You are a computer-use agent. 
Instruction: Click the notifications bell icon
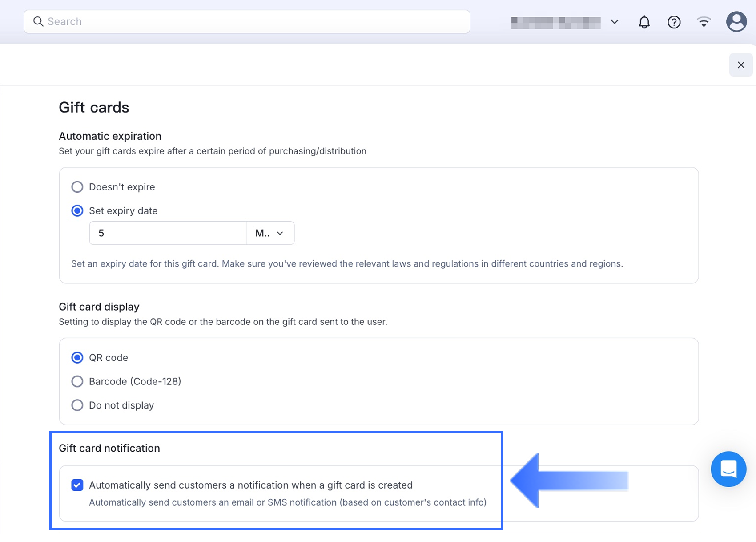click(644, 22)
